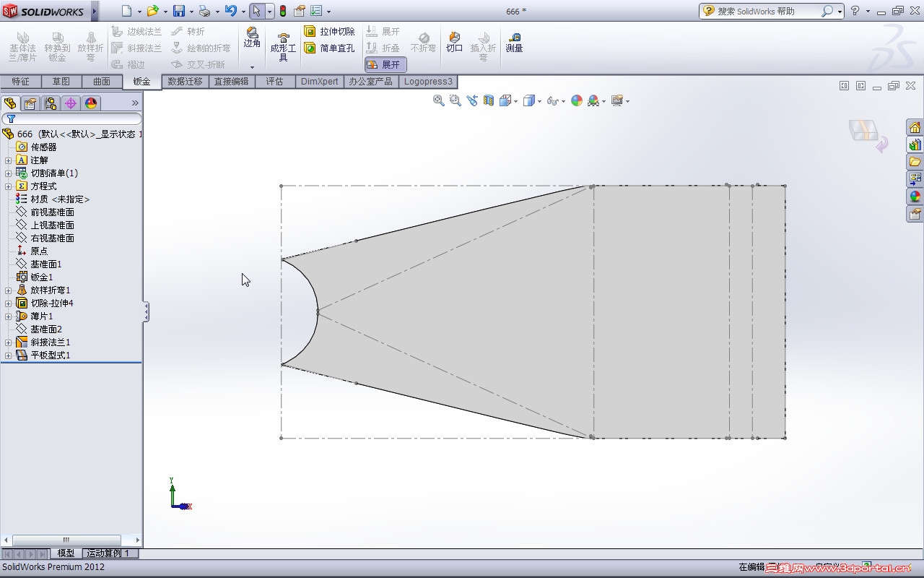Expand the manager panel with the >> chevron

coord(135,103)
